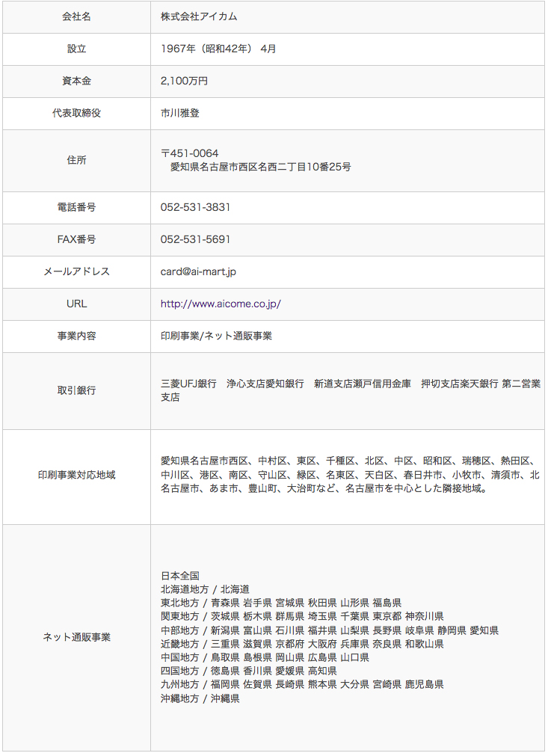Select the postal code 〒451-0064
Screen dimensions: 548x756
tap(189, 153)
